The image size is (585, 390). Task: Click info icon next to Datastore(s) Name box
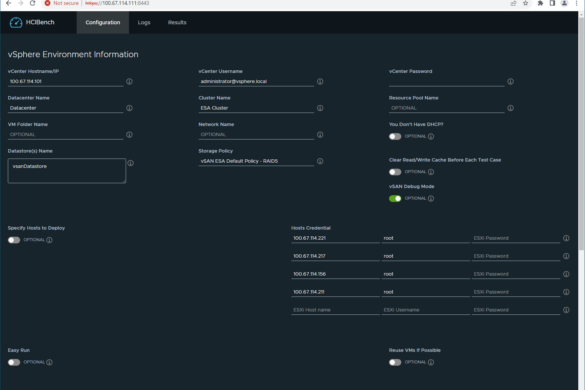point(131,163)
